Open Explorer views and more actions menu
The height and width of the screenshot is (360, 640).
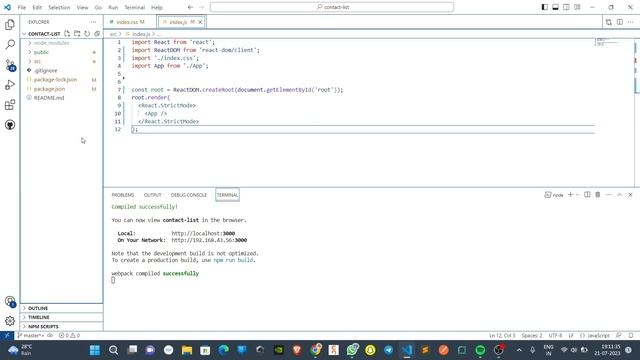pos(93,22)
